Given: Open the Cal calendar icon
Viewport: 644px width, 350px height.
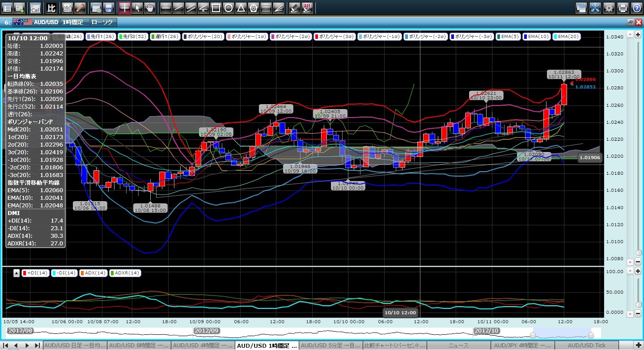Looking at the screenshot, I should click(35, 8).
